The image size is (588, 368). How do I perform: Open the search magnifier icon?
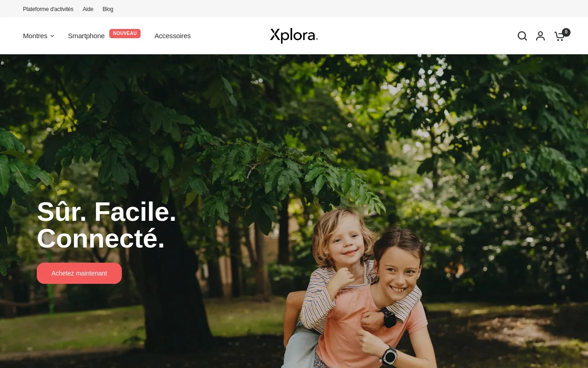click(522, 36)
